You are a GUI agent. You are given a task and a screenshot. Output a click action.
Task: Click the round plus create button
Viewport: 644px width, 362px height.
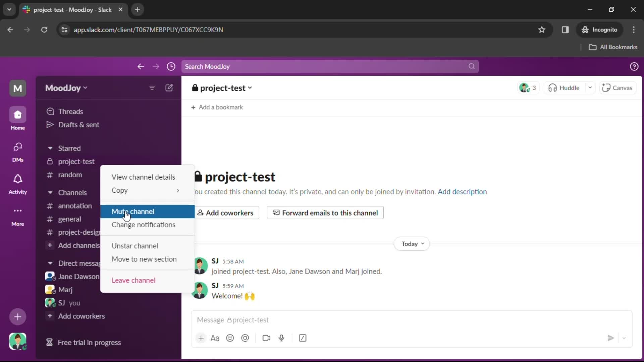pos(17,317)
